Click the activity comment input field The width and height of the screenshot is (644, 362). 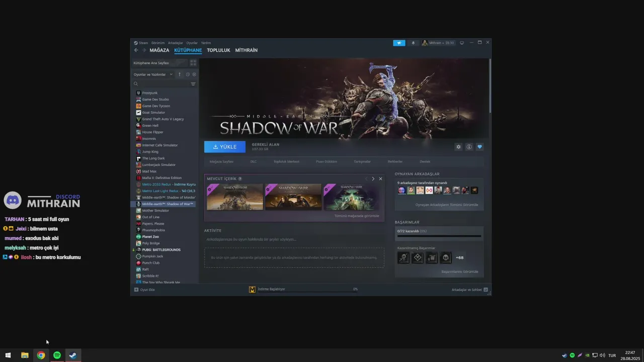pyautogui.click(x=294, y=239)
